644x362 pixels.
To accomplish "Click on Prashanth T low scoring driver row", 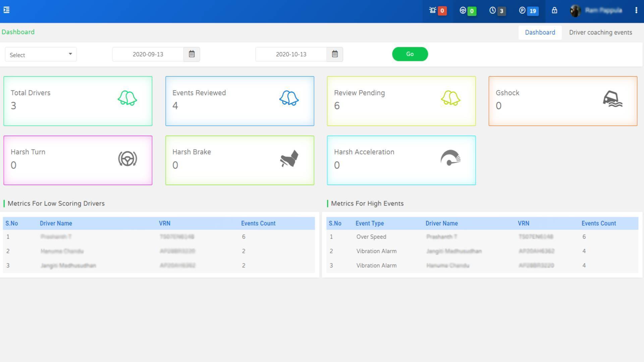I will (159, 236).
